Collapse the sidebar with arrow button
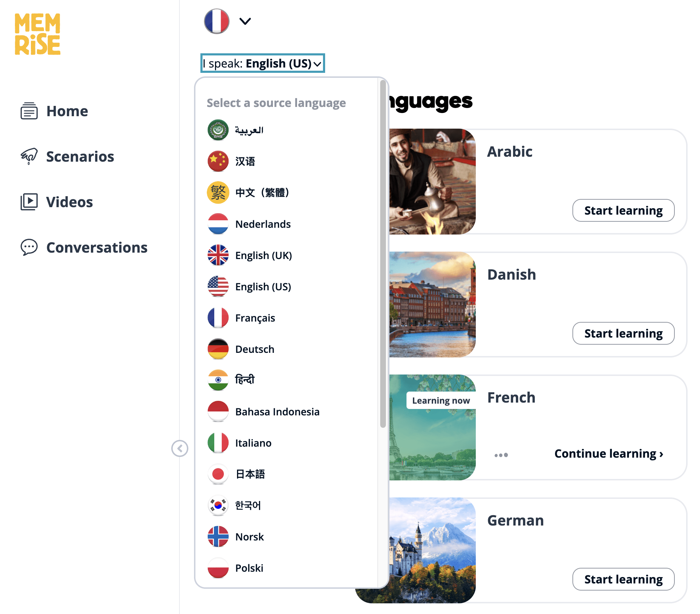 pyautogui.click(x=180, y=448)
